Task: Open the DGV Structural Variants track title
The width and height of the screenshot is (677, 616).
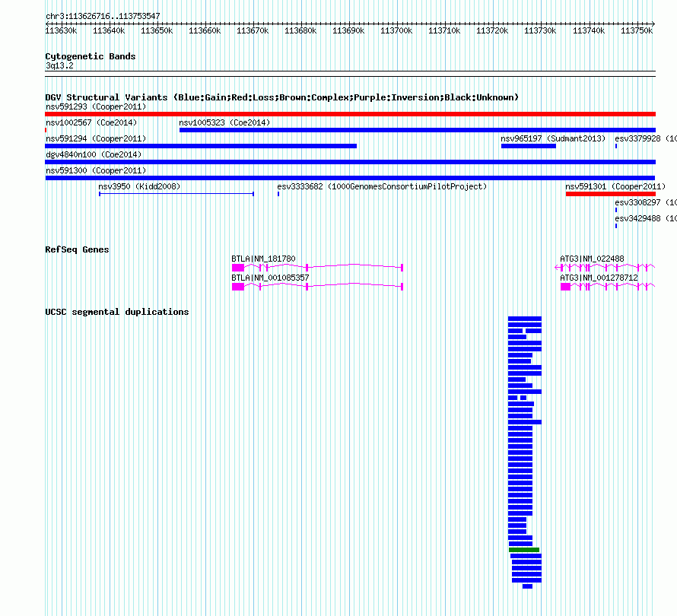Action: [x=282, y=97]
